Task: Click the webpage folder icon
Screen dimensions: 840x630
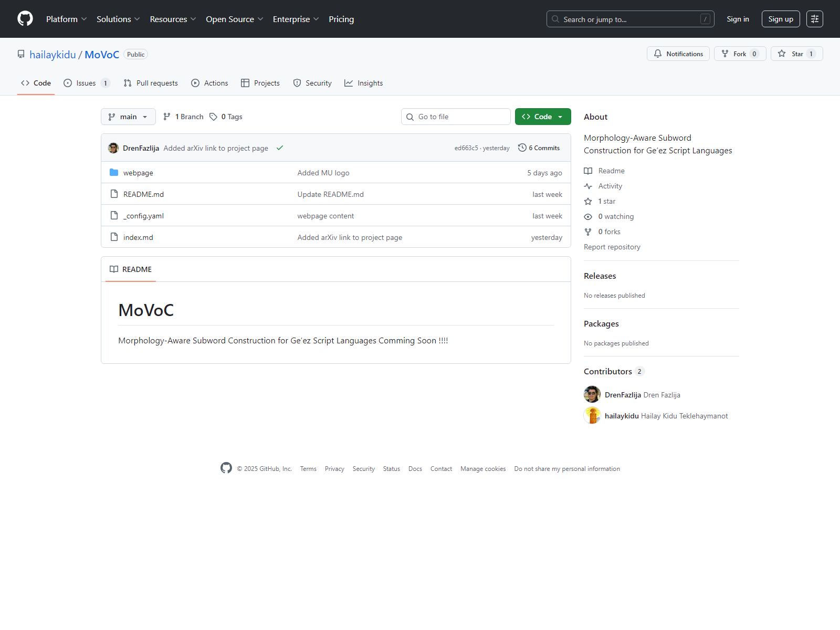Action: pyautogui.click(x=114, y=172)
